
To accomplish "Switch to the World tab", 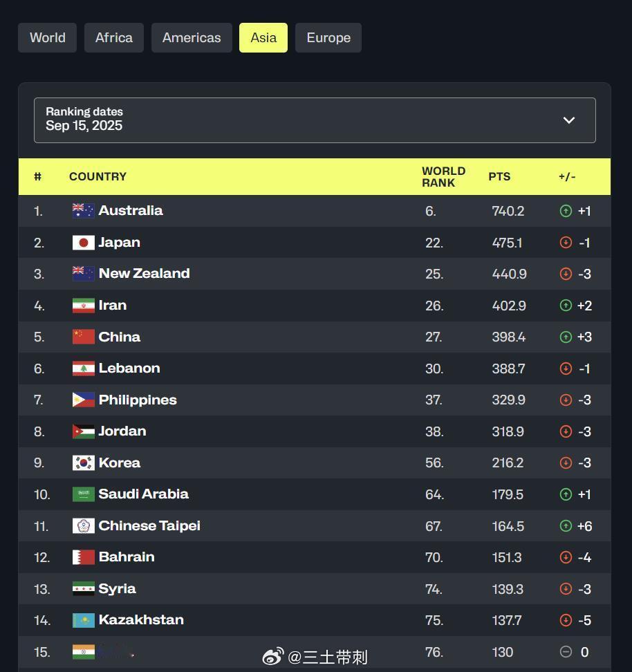I will 48,38.
